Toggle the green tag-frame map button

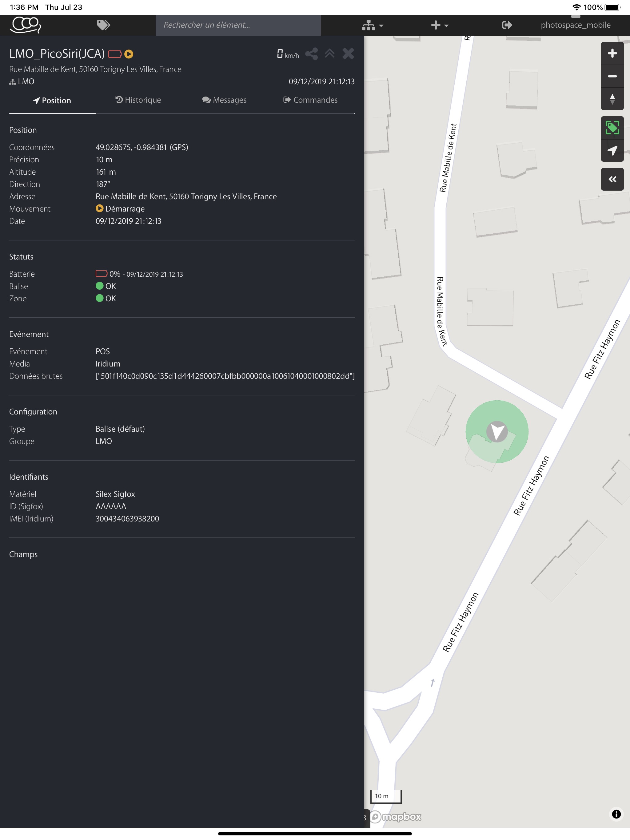point(612,128)
